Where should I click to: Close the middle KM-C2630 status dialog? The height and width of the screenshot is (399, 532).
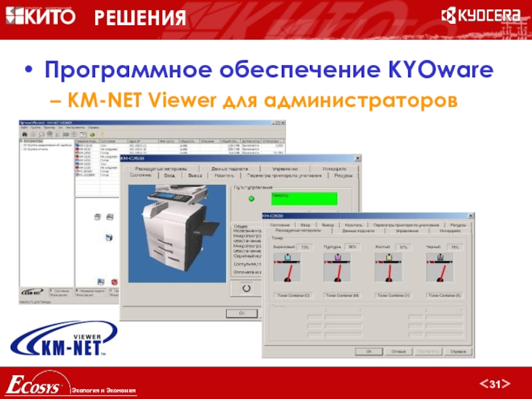358,158
